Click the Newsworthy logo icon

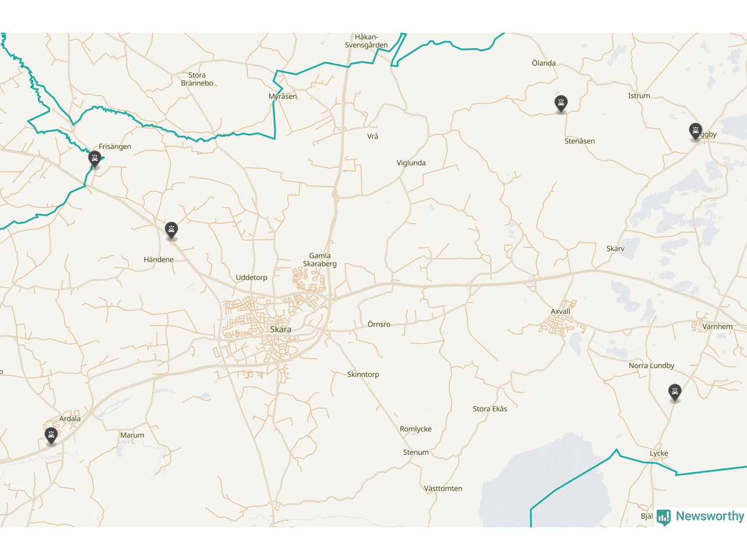664,517
